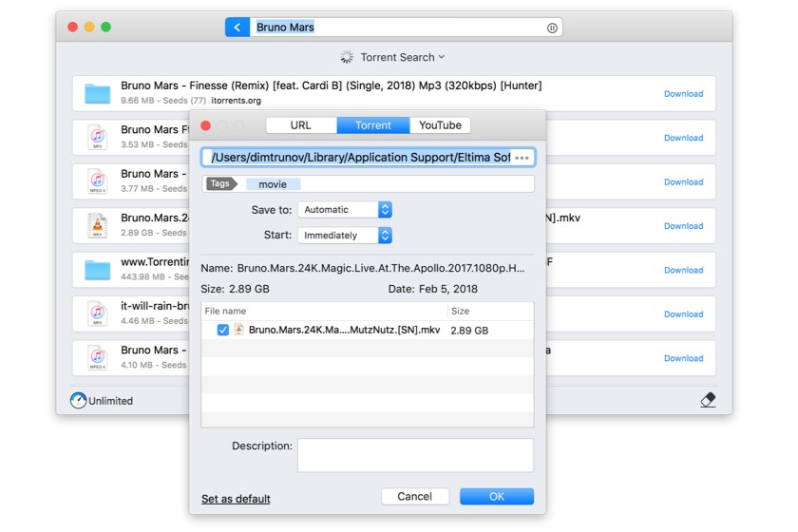Click the Set as default link
This screenshot has width=798, height=532.
236,499
